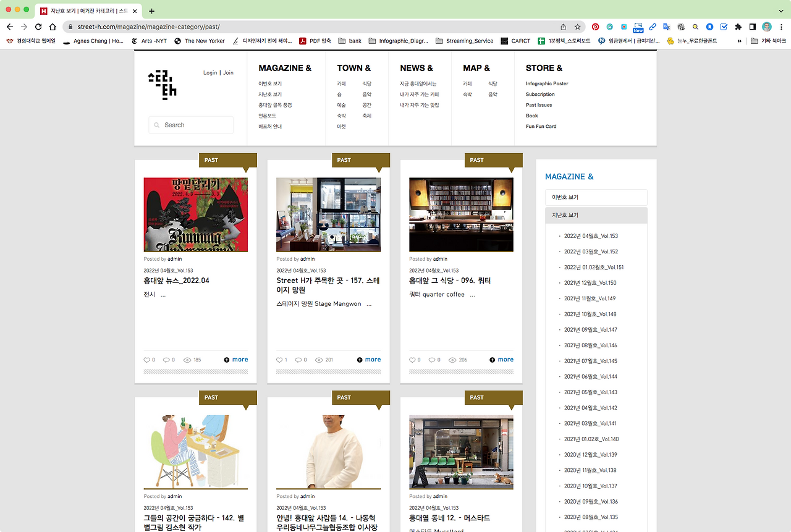Screen dimensions: 791x532
Task: Open the Fun Fun Card link
Action: (541, 127)
